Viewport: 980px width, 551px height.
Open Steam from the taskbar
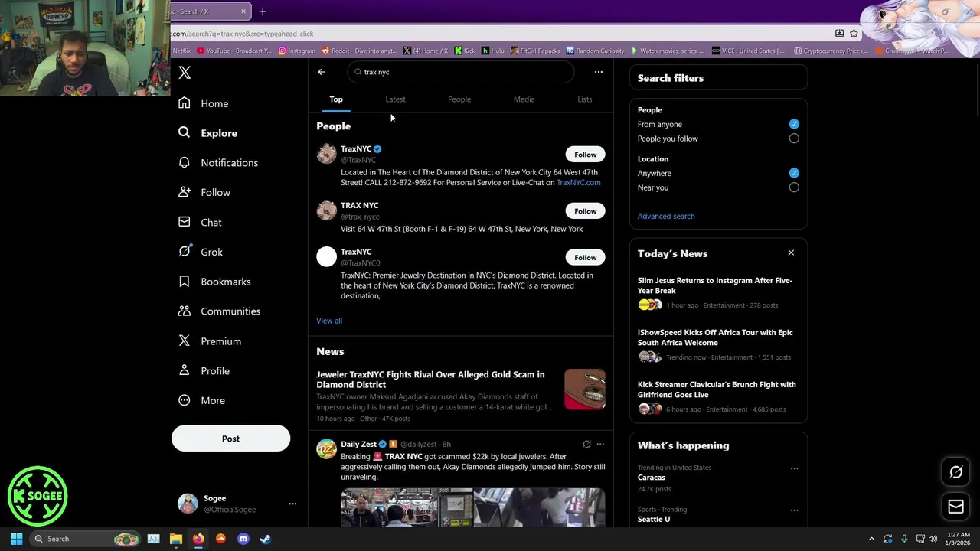pyautogui.click(x=266, y=539)
